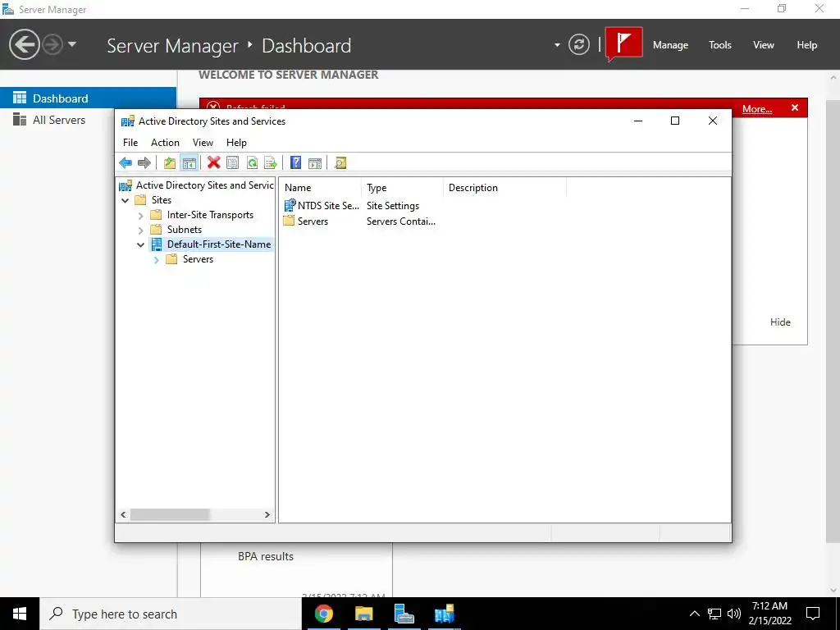
Task: Click the tree pane horizontal scrollbar thumb
Action: tap(170, 515)
